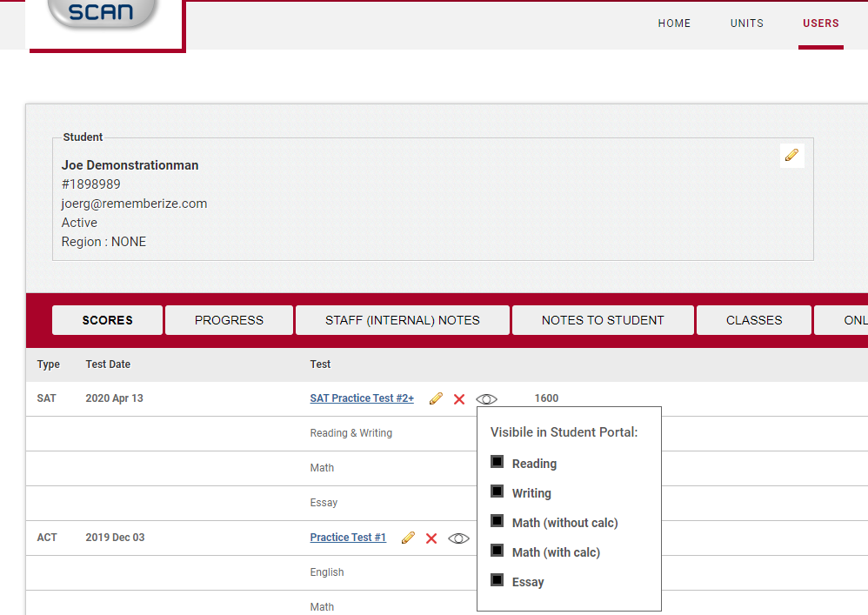868x615 pixels.
Task: Click student name Joe Demonstrationman
Action: pos(130,165)
